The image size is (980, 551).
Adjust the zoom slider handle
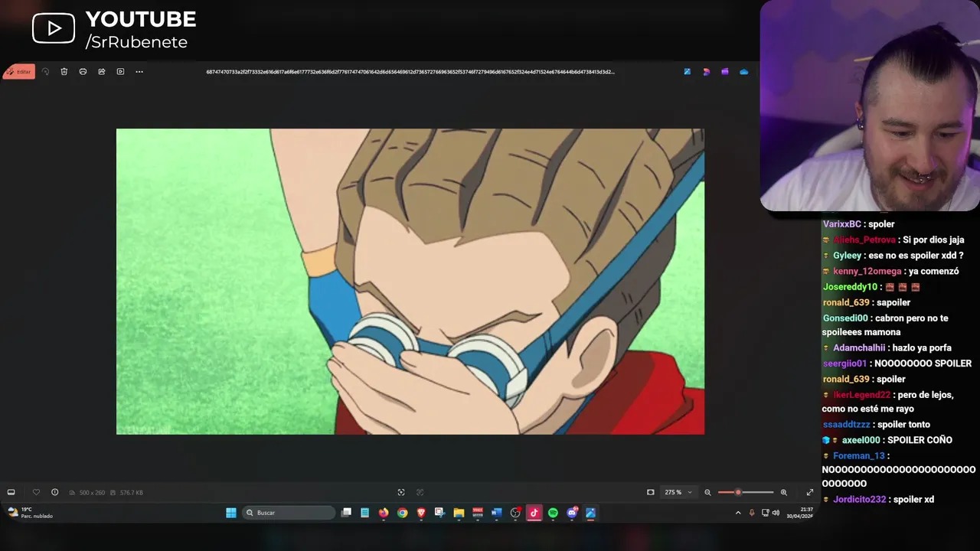738,492
